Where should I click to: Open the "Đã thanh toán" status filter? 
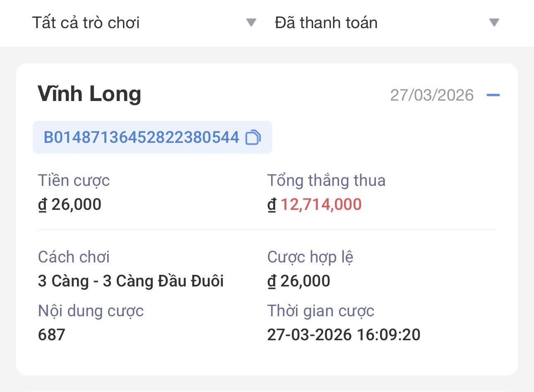pyautogui.click(x=326, y=23)
